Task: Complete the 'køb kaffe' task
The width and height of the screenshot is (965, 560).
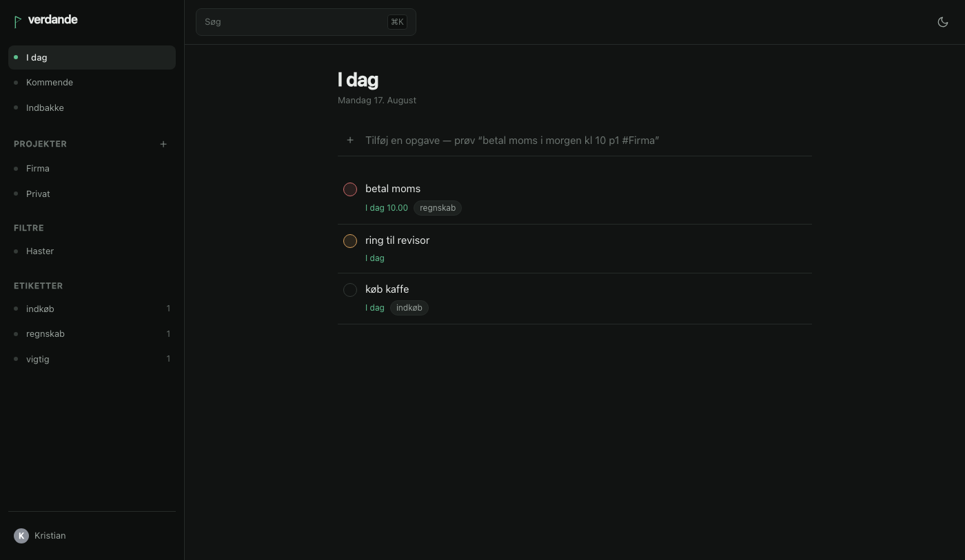Action: pyautogui.click(x=350, y=290)
